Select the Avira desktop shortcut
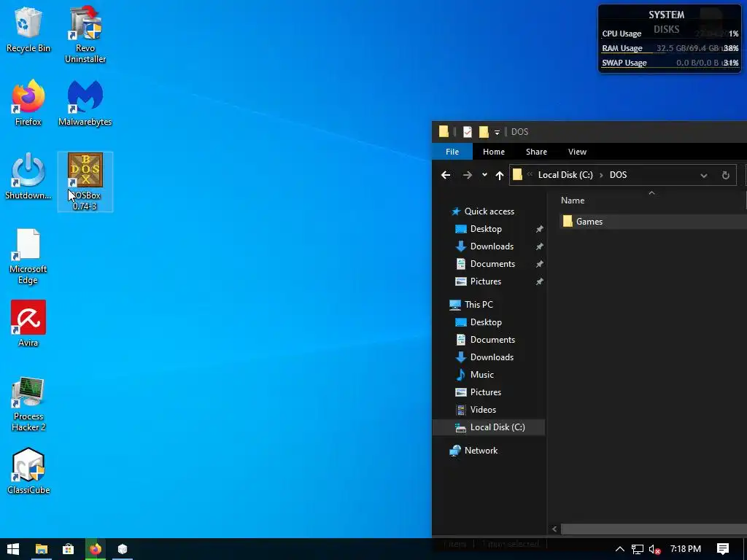Viewport: 747px width, 560px height. click(x=28, y=324)
